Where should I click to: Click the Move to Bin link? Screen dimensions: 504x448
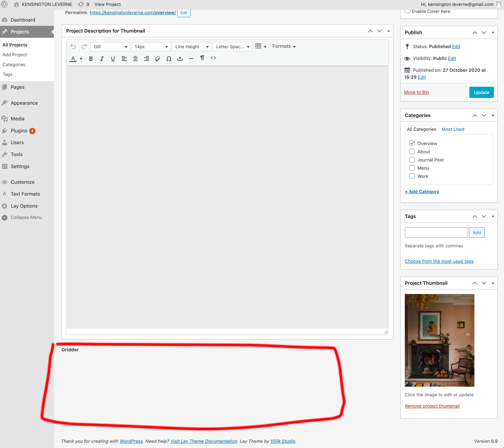(416, 92)
